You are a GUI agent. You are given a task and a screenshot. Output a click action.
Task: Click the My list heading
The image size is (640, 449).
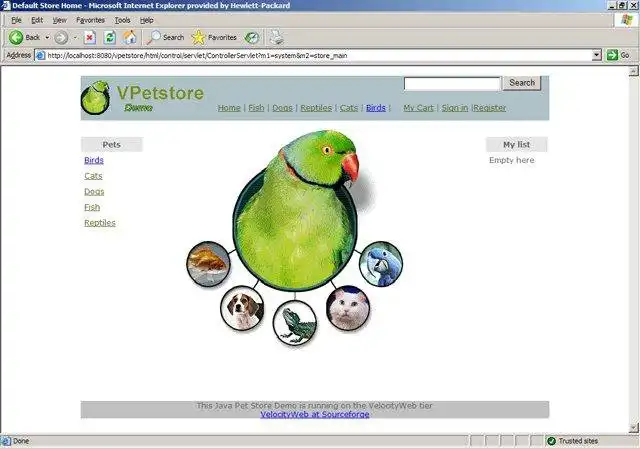coord(516,144)
